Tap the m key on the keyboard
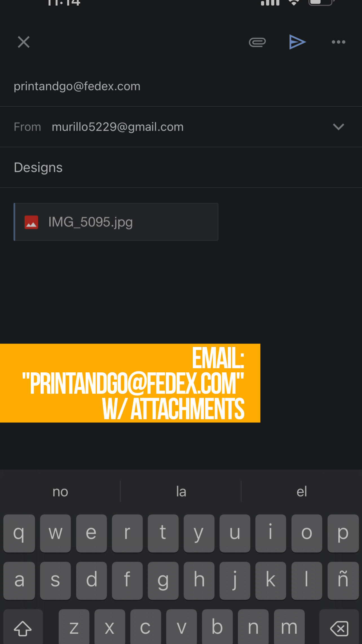This screenshot has height=644, width=362. point(289,627)
